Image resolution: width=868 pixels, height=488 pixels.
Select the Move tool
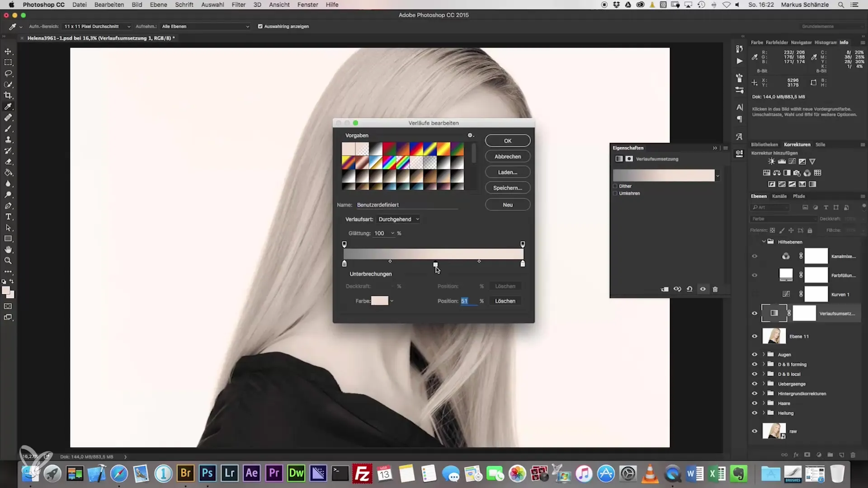pyautogui.click(x=8, y=52)
